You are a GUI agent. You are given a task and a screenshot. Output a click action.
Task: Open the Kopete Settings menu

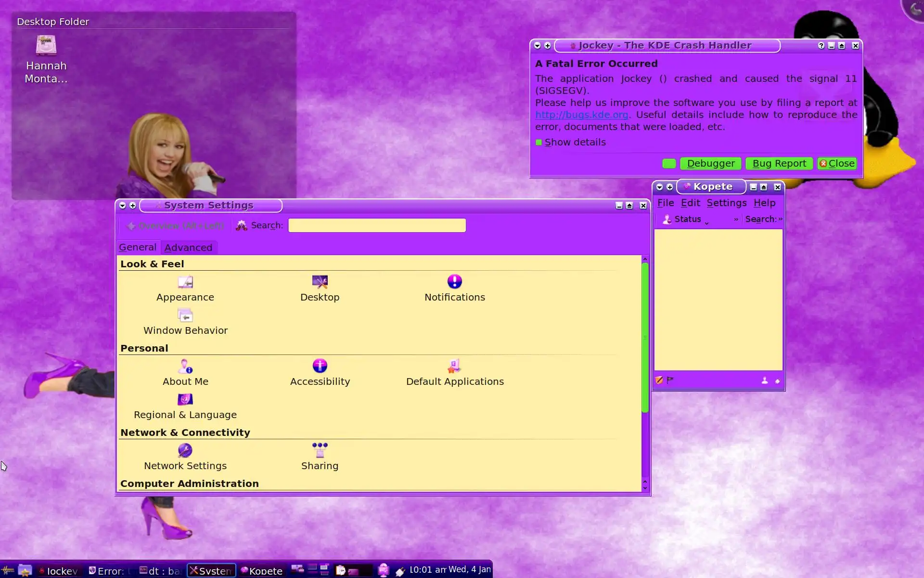coord(726,203)
